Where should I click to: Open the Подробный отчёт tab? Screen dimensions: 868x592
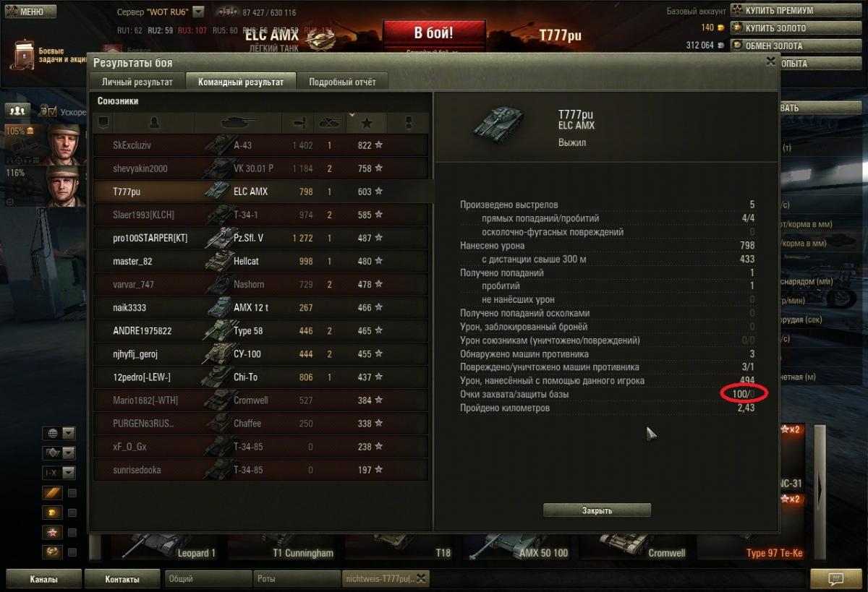(342, 82)
